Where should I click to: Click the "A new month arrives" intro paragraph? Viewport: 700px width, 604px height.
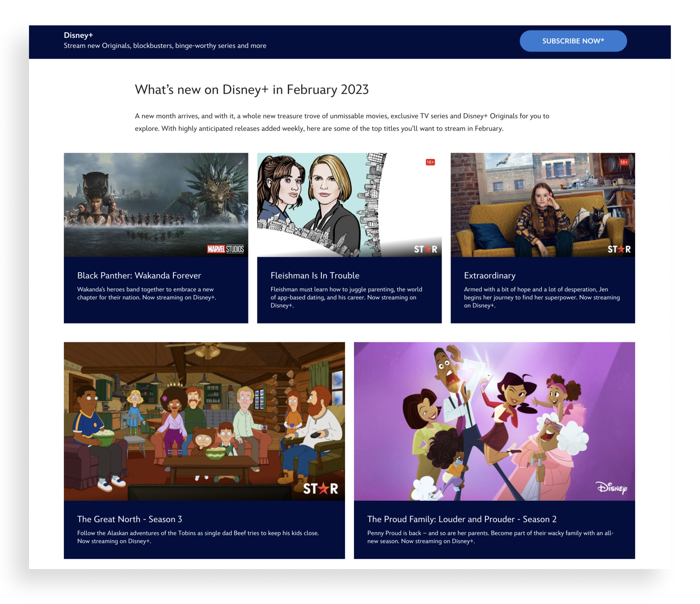click(x=342, y=122)
